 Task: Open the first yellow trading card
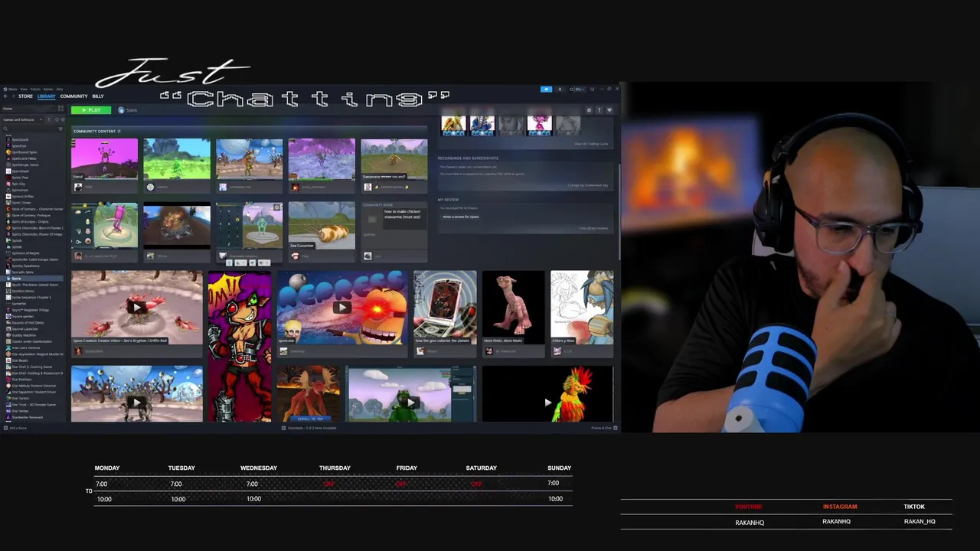[x=453, y=125]
